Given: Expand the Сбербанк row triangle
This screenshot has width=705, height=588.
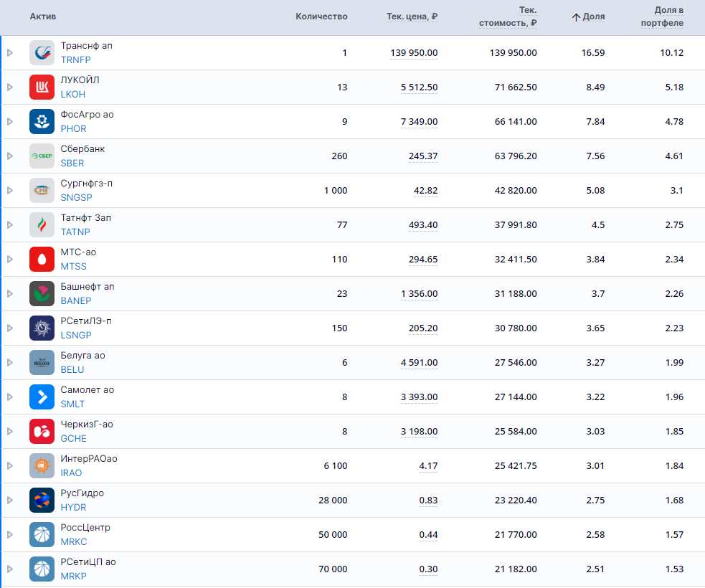Looking at the screenshot, I should tap(10, 156).
